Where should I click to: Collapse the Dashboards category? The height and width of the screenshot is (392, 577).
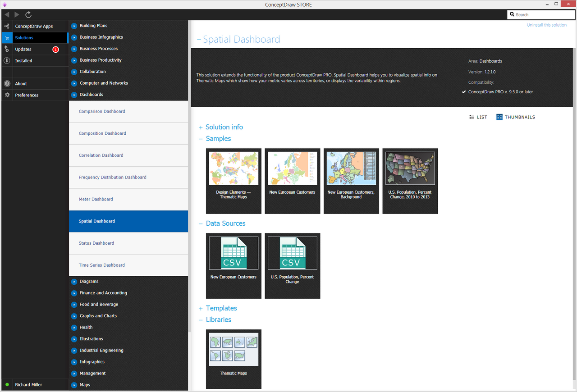(x=74, y=95)
